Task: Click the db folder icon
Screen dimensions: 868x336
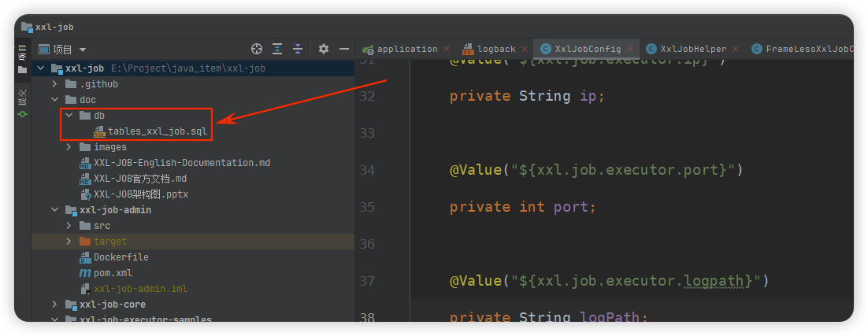Action: [x=85, y=116]
